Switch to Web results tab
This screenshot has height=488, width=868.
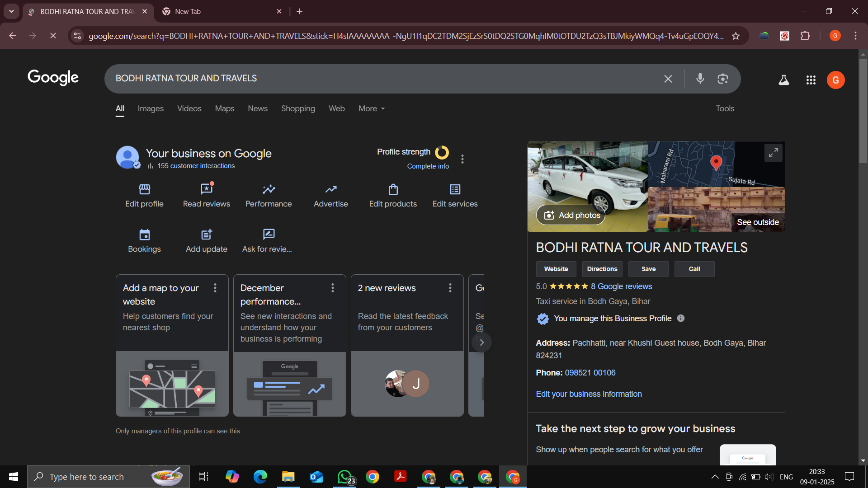coord(337,109)
